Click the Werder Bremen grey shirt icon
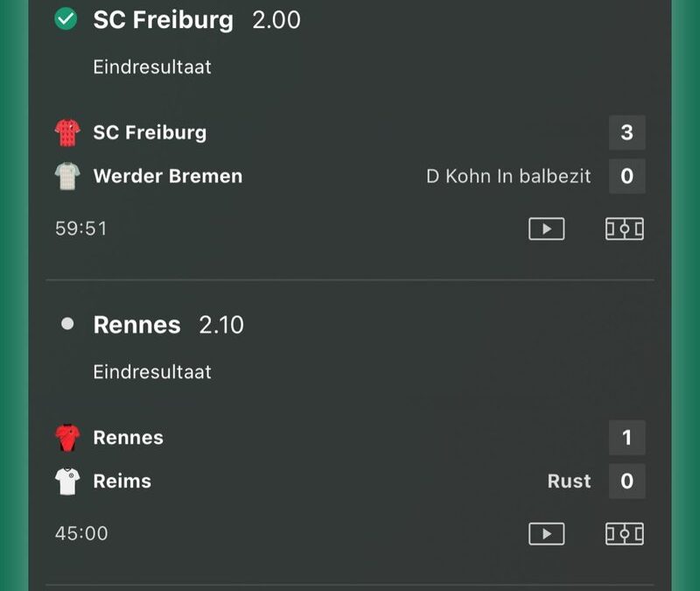Viewport: 700px width, 591px height. (x=67, y=176)
